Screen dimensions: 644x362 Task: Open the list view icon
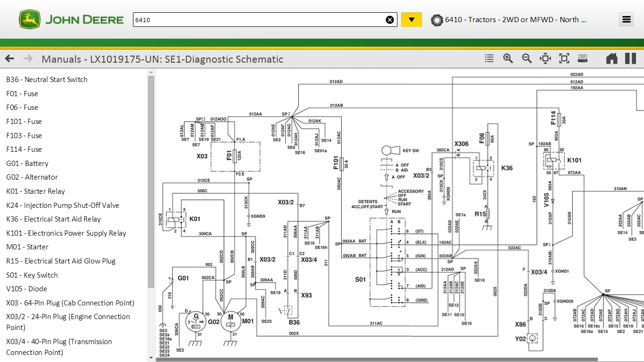coord(489,58)
